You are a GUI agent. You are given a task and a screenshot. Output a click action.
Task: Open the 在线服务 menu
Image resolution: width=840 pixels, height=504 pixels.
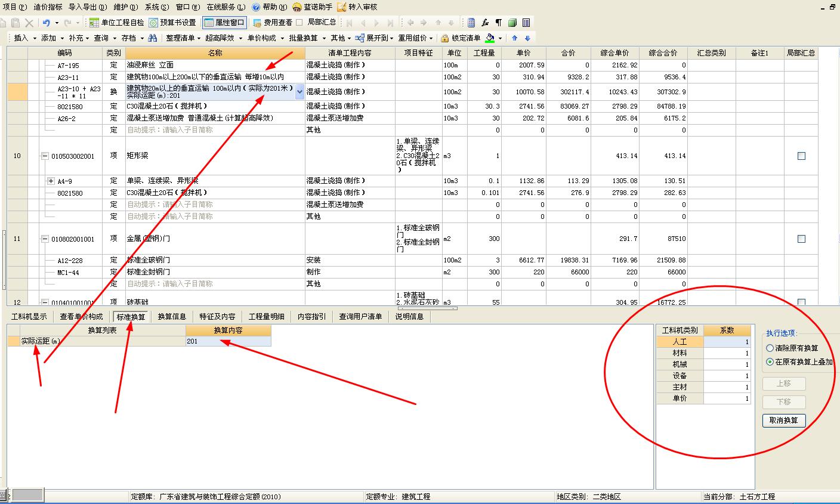pyautogui.click(x=226, y=7)
